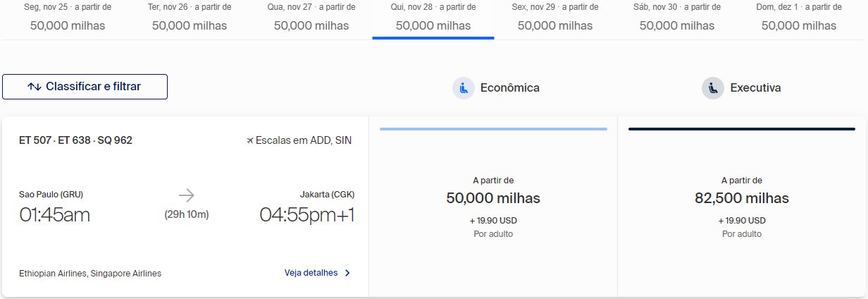Select the Ter, nov 26 date tab

click(190, 18)
